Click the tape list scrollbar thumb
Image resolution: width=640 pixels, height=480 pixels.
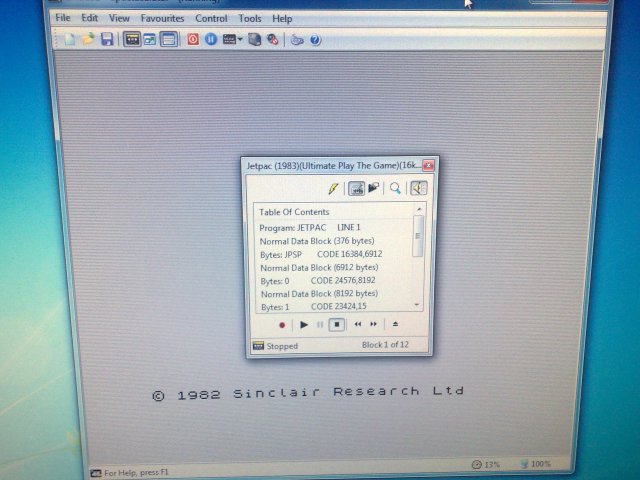coord(418,236)
